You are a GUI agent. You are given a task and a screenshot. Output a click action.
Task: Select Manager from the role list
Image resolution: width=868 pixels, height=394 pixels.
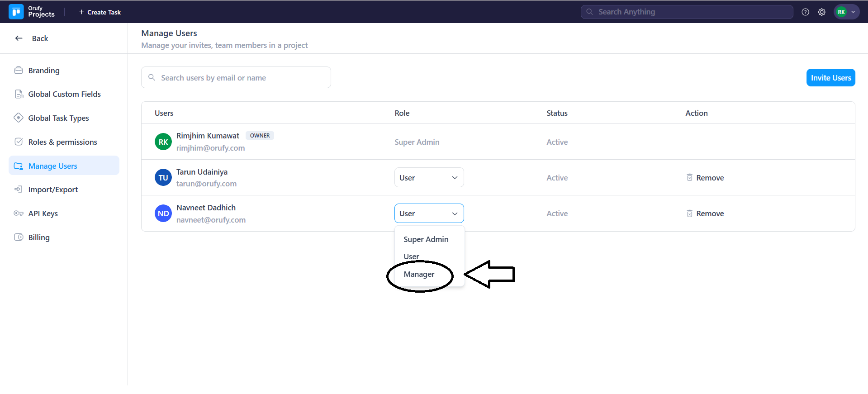pos(419,274)
